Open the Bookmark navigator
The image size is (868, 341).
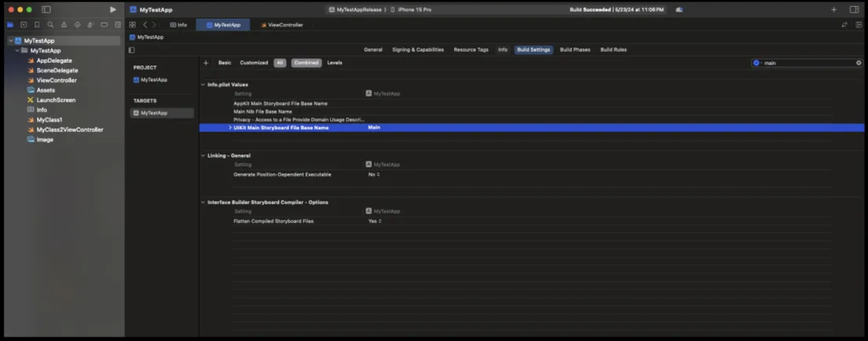pyautogui.click(x=37, y=25)
